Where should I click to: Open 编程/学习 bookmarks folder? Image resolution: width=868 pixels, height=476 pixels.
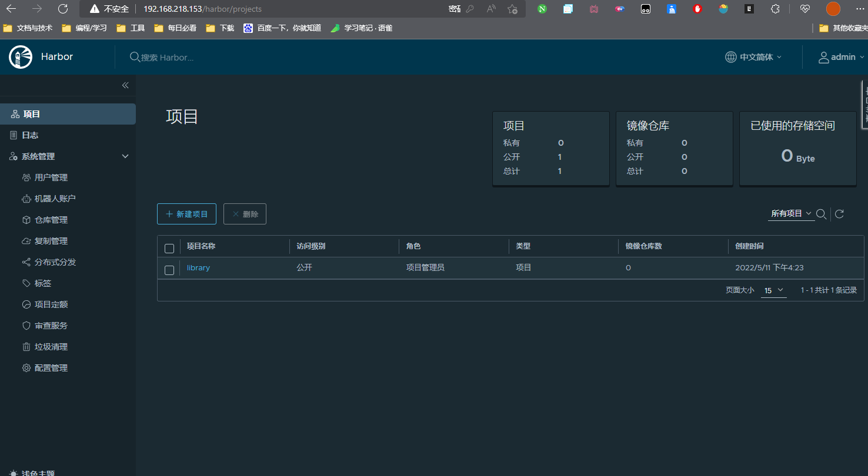click(x=84, y=28)
